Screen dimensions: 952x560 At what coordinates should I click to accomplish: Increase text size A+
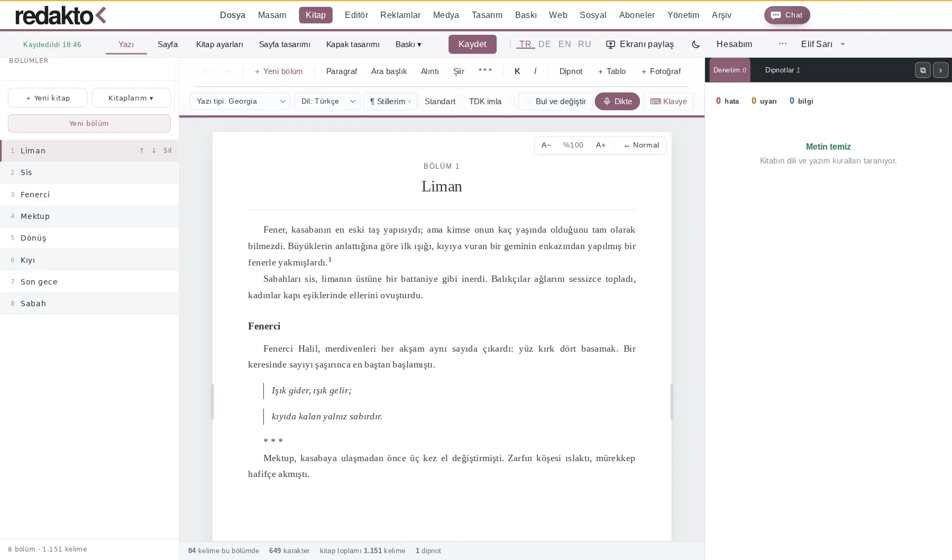601,145
